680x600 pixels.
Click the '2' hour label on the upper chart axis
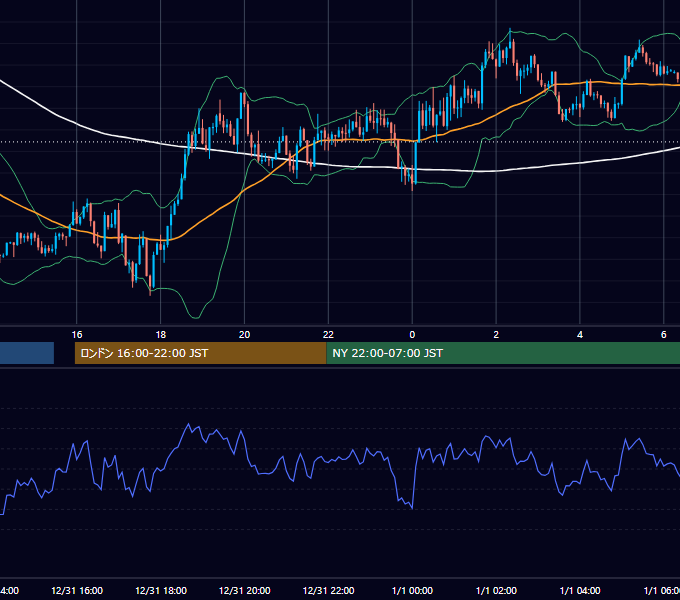496,335
